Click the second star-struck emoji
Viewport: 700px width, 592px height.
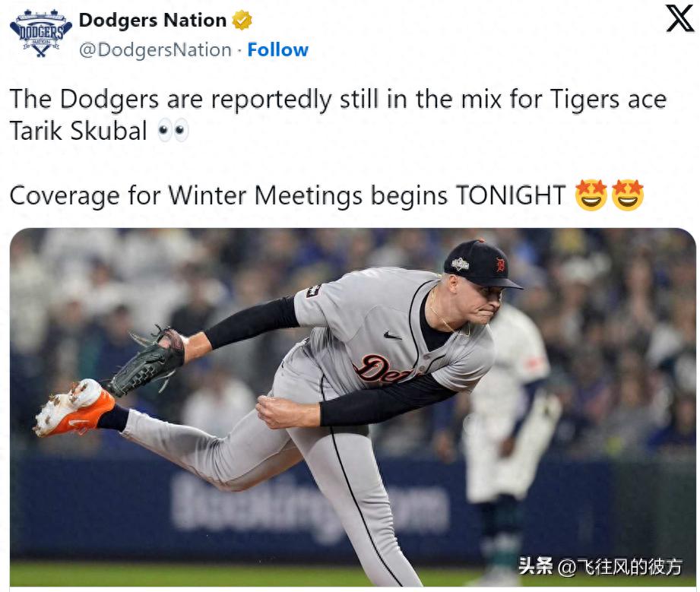click(628, 195)
